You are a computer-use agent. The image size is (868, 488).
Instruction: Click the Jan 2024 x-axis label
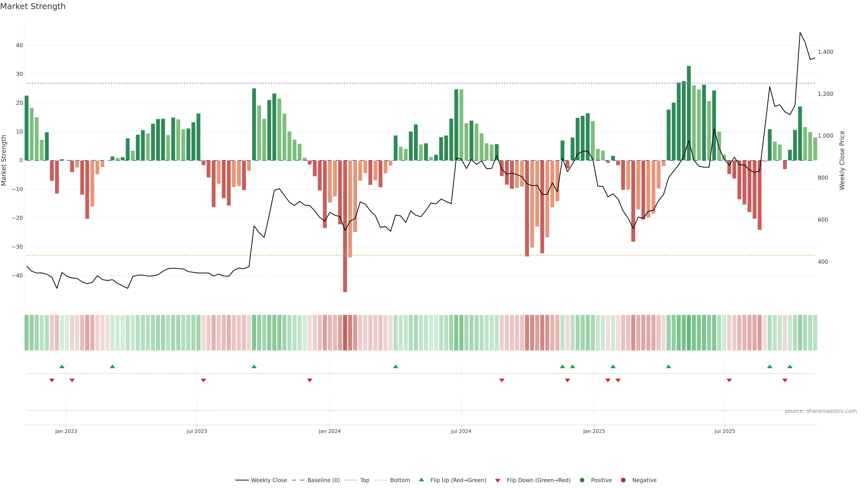tap(330, 431)
